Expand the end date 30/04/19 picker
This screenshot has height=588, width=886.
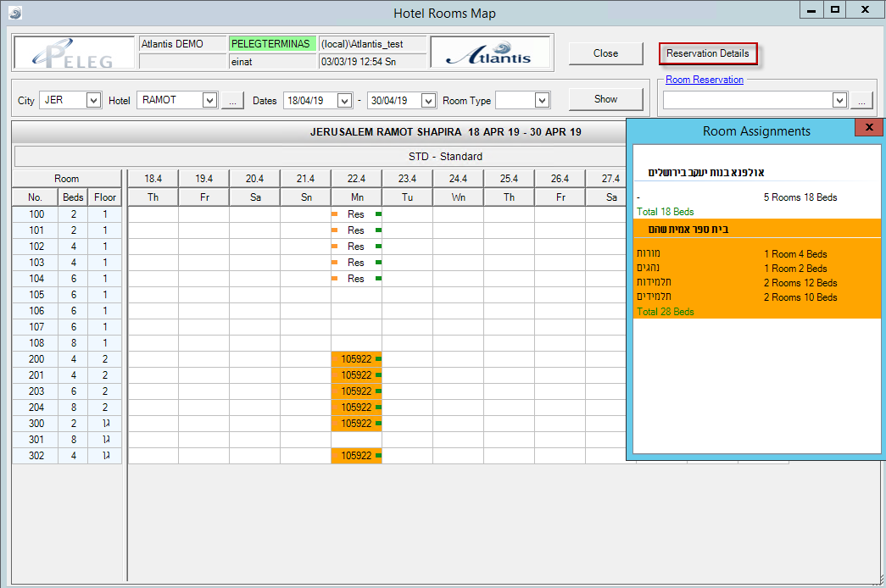(x=427, y=100)
